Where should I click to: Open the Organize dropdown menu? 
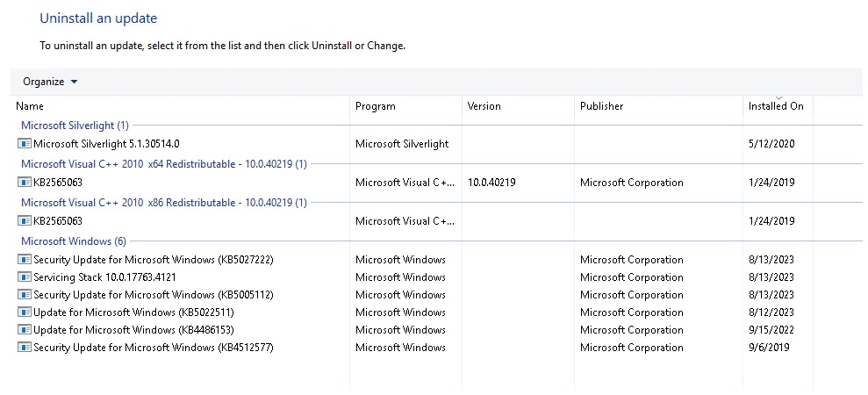(x=50, y=82)
